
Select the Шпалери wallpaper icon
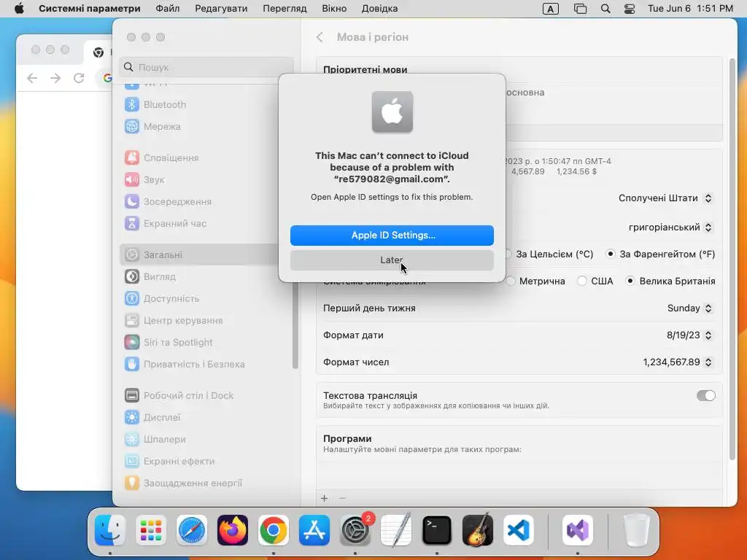[x=131, y=440]
